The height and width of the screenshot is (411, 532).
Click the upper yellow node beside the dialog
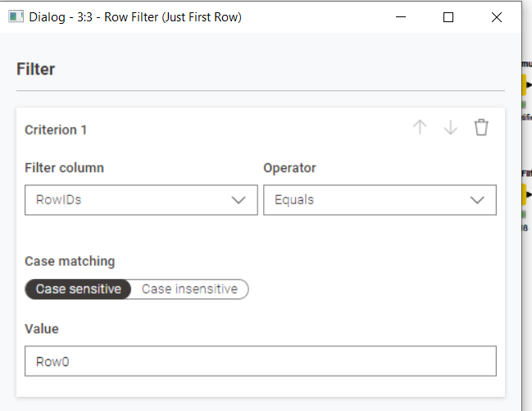point(524,84)
